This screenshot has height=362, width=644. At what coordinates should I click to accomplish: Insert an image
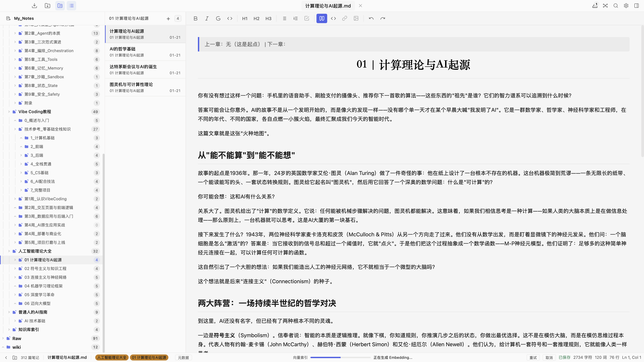point(356,18)
